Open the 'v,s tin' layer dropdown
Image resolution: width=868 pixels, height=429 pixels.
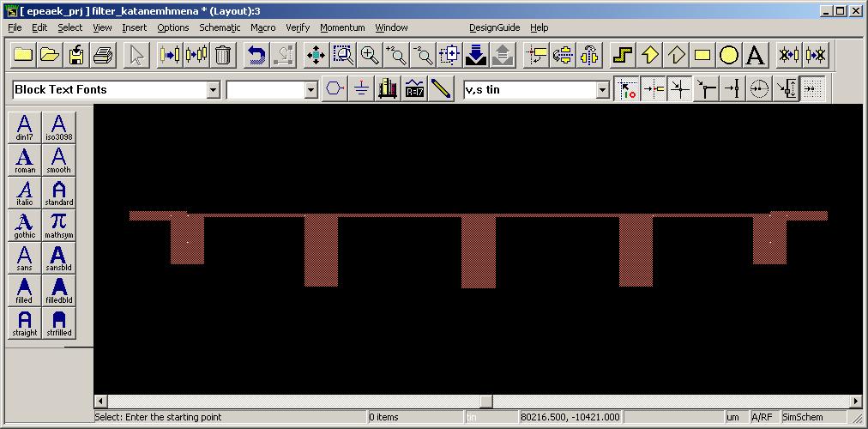point(603,90)
